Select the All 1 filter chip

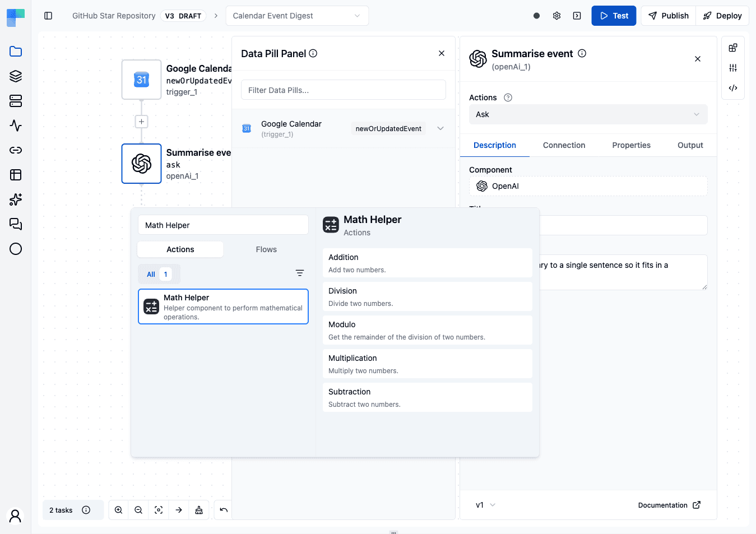(x=159, y=274)
